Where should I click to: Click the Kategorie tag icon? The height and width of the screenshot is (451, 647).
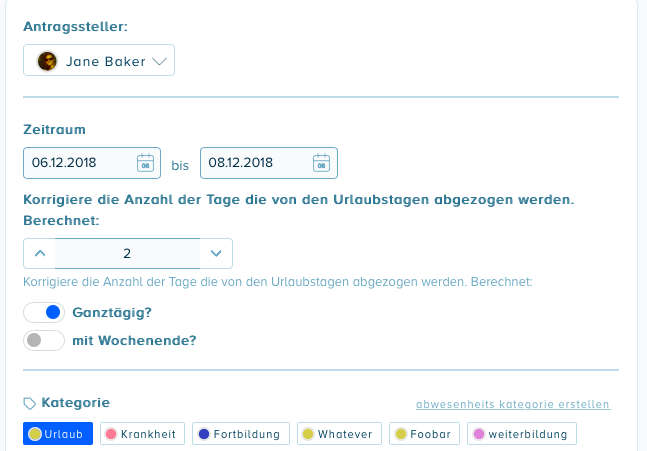click(x=30, y=404)
